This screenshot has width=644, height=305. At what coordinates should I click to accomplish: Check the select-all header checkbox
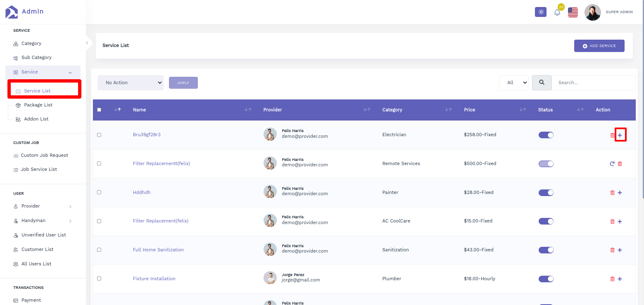pos(99,110)
